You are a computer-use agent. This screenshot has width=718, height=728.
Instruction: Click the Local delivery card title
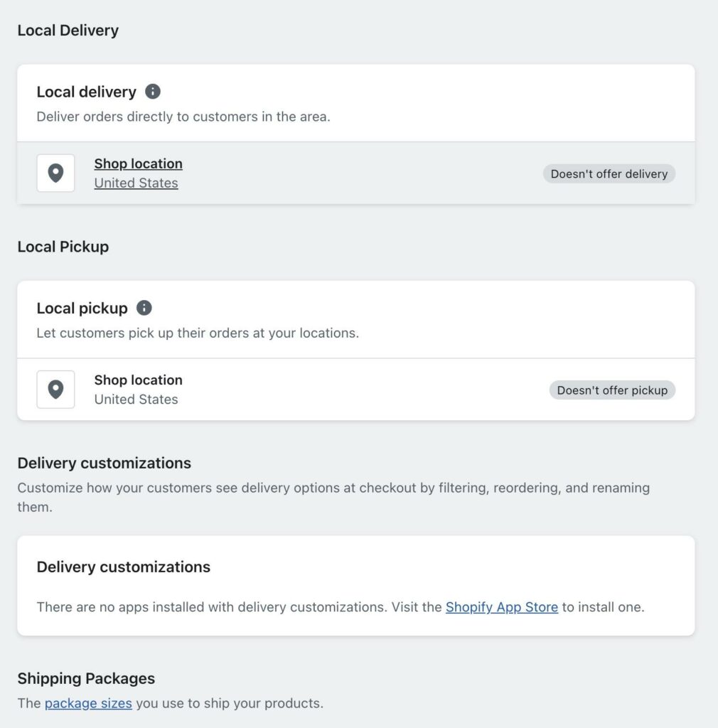click(86, 92)
